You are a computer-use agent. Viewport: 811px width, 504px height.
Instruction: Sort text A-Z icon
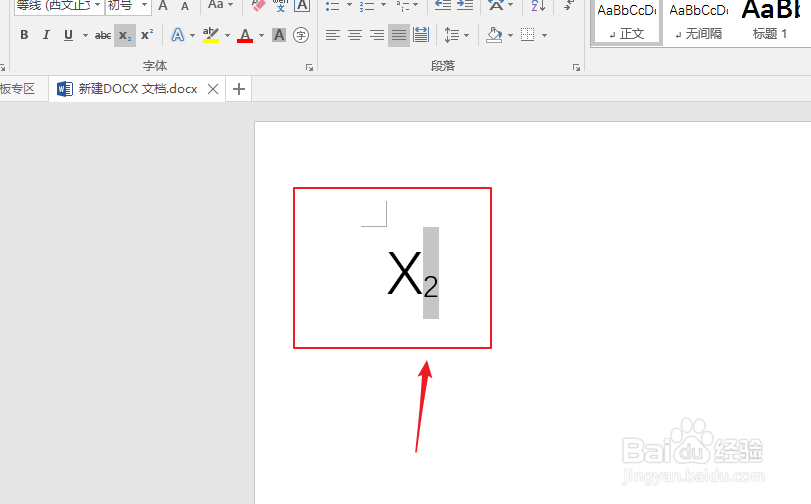click(x=538, y=5)
